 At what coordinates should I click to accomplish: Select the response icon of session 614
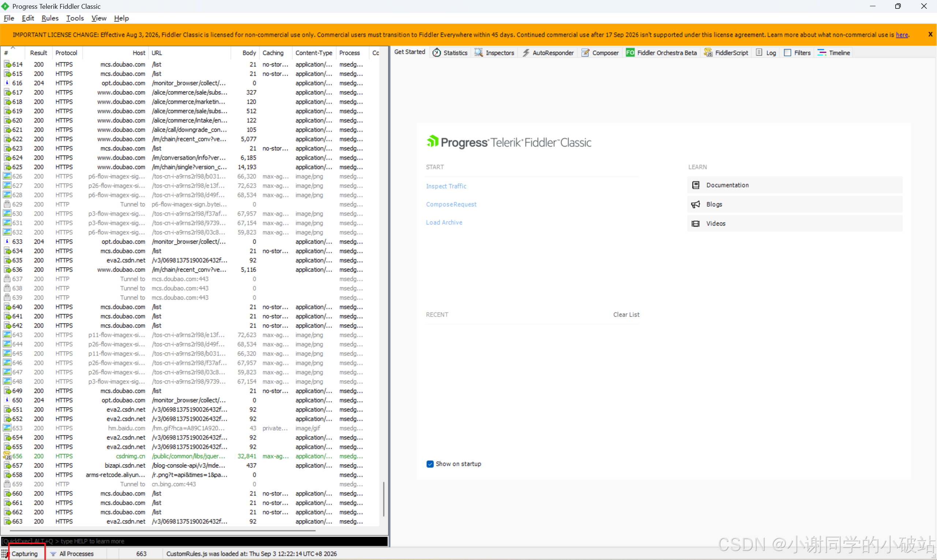7,64
